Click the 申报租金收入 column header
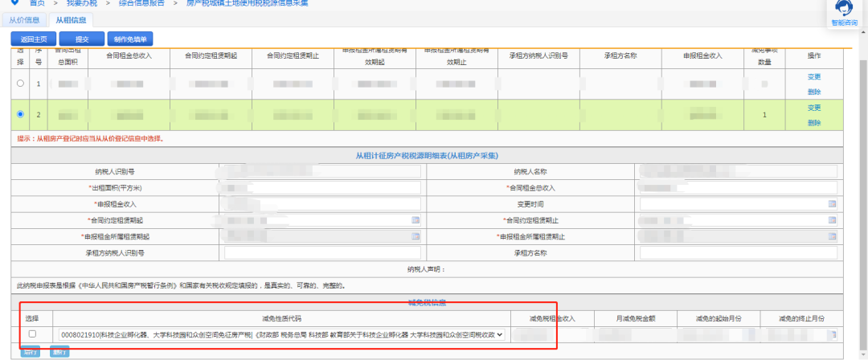The width and height of the screenshot is (868, 360). coord(702,56)
